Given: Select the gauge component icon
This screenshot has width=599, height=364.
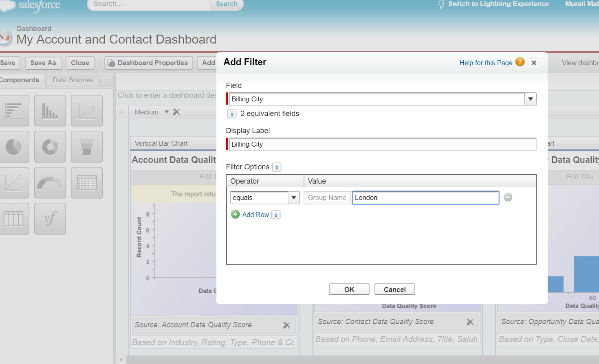Looking at the screenshot, I should (50, 183).
